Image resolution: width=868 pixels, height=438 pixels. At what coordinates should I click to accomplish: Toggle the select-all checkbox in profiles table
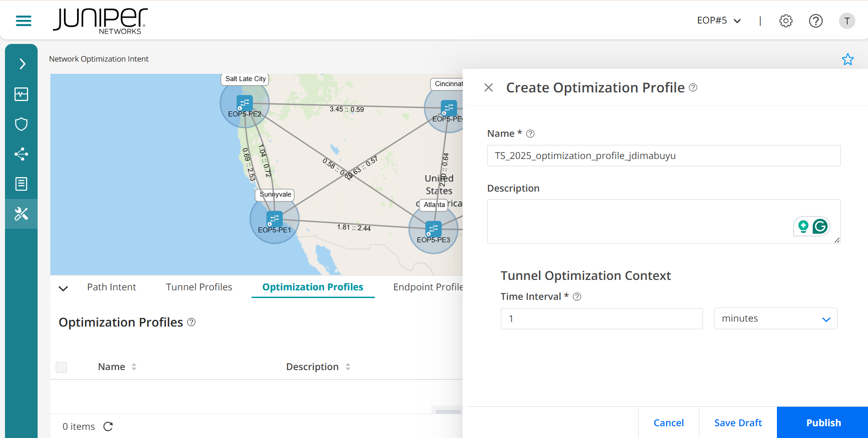[61, 367]
